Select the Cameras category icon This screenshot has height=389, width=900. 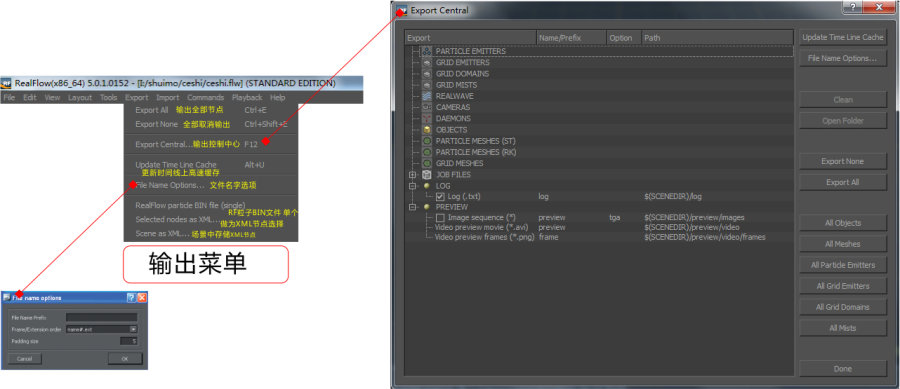tap(426, 107)
